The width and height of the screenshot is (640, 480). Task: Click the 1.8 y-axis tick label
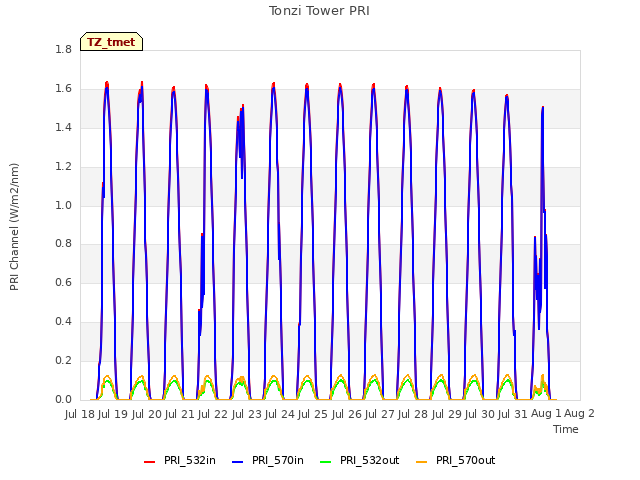[x=63, y=49]
